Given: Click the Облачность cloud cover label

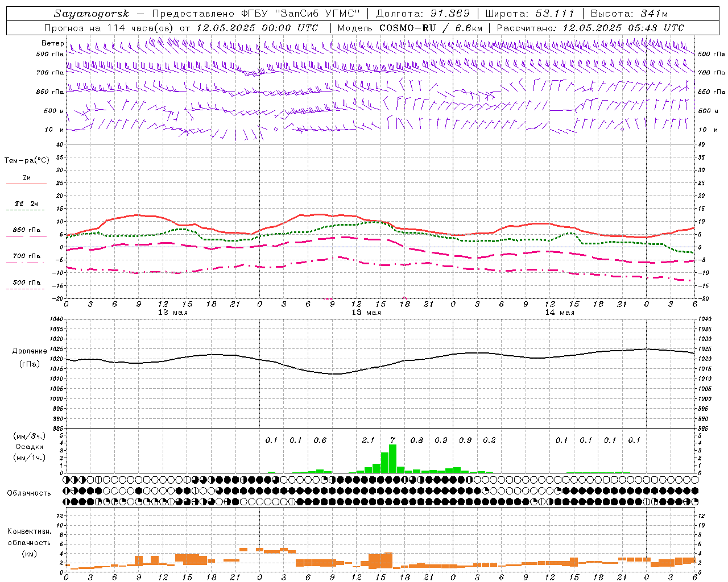Looking at the screenshot, I should point(29,493).
